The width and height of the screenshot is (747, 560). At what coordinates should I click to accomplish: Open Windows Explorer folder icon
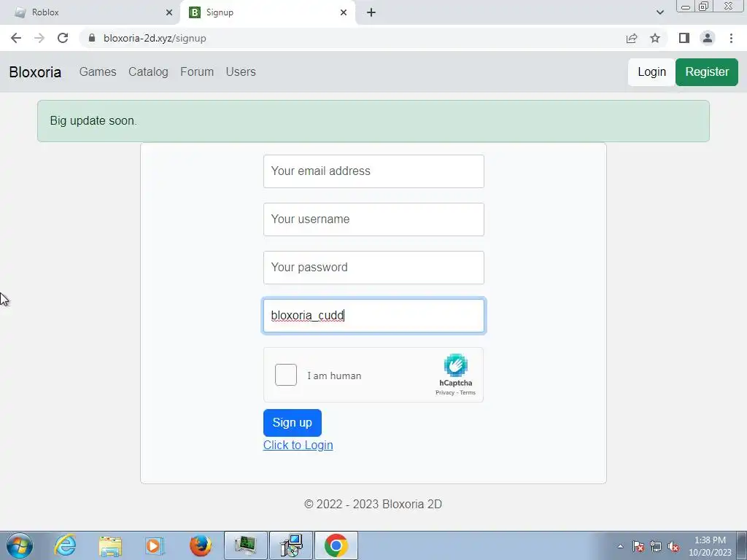(x=110, y=545)
